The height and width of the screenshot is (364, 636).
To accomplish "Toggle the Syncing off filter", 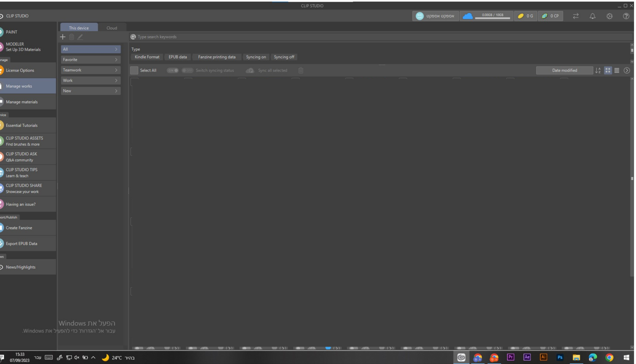I will (x=284, y=57).
